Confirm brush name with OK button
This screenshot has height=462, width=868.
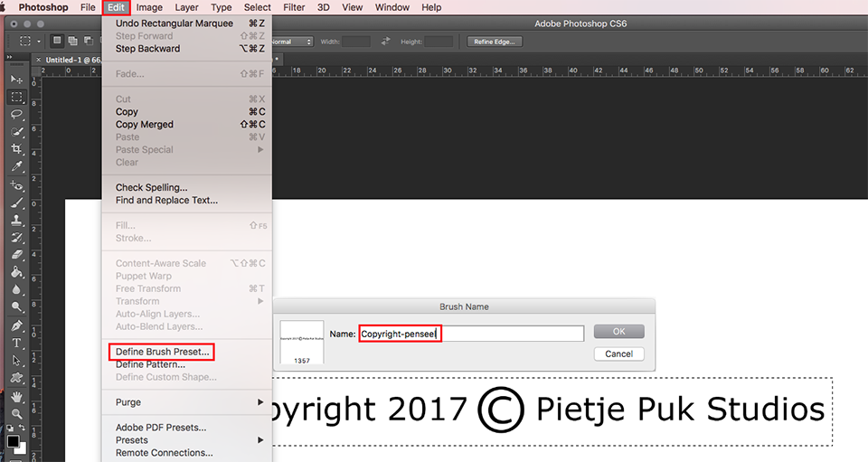click(x=618, y=332)
